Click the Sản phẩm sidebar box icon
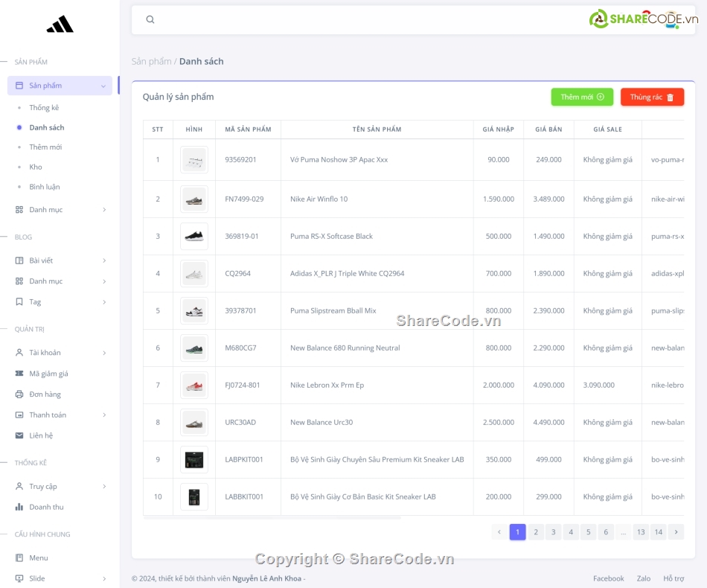Image resolution: width=707 pixels, height=588 pixels. (x=19, y=86)
